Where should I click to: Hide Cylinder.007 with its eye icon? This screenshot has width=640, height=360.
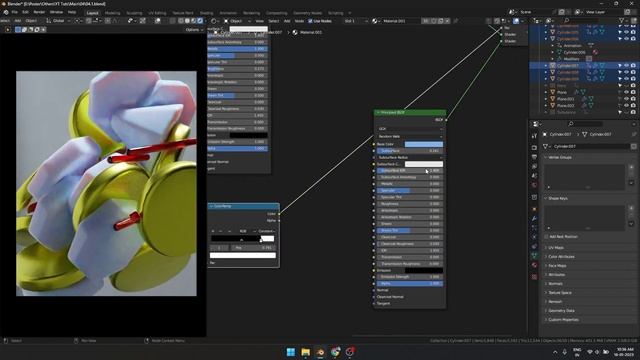(626, 65)
